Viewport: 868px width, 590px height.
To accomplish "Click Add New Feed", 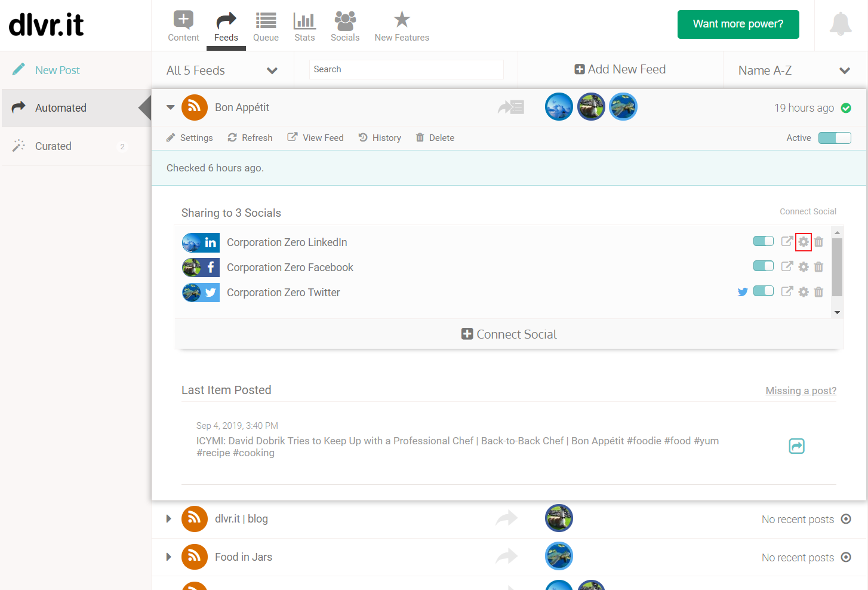I will (620, 69).
